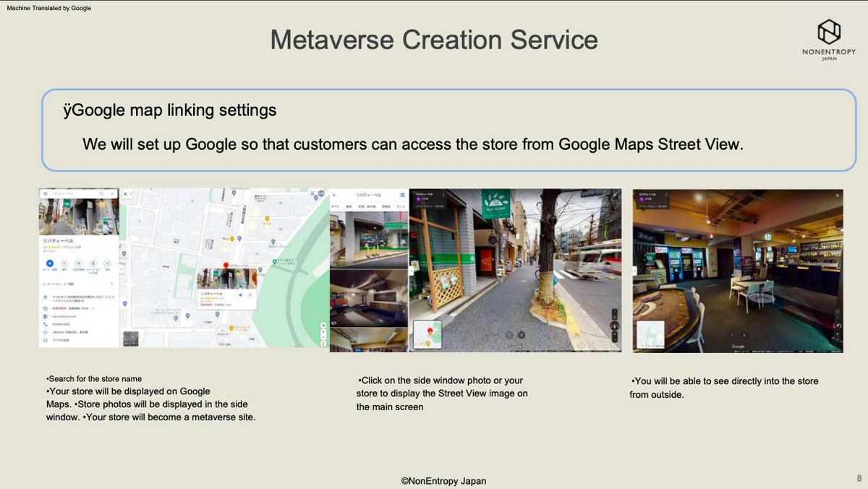This screenshot has width=868, height=489.
Task: Click the send-to-phone button in the store action row
Action: click(93, 263)
